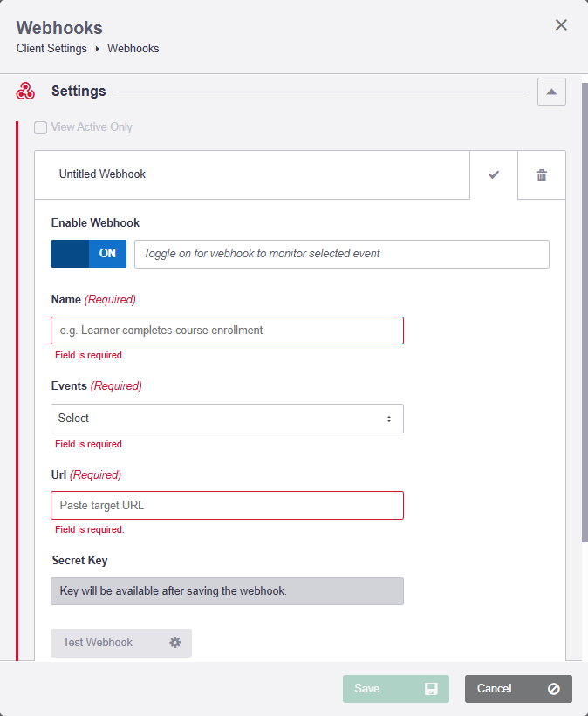Delete webhook using trash icon
The image size is (588, 716).
(x=541, y=174)
